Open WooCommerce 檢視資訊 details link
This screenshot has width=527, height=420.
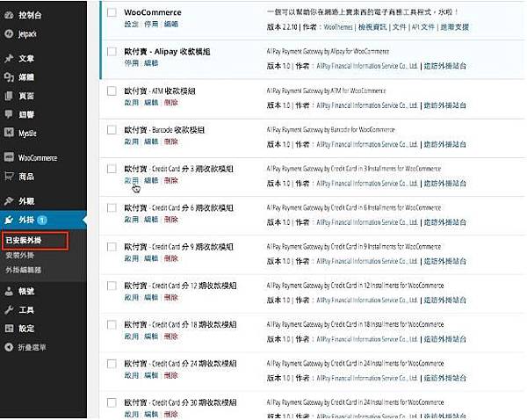click(x=372, y=27)
